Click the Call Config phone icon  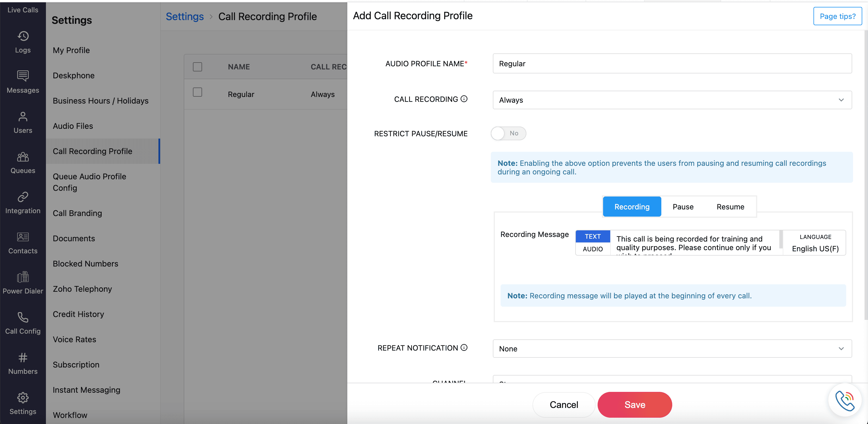click(23, 317)
